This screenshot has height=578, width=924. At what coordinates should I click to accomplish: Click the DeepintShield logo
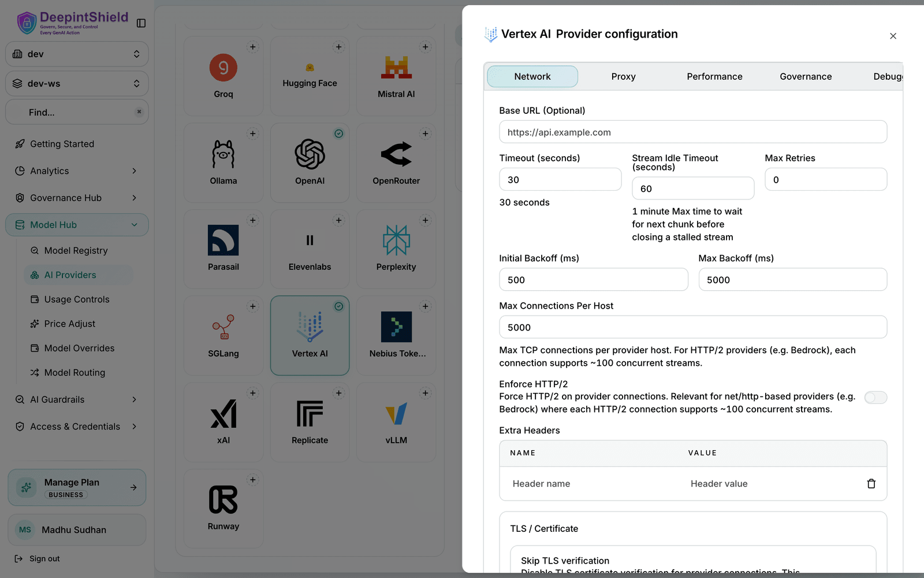(72, 23)
